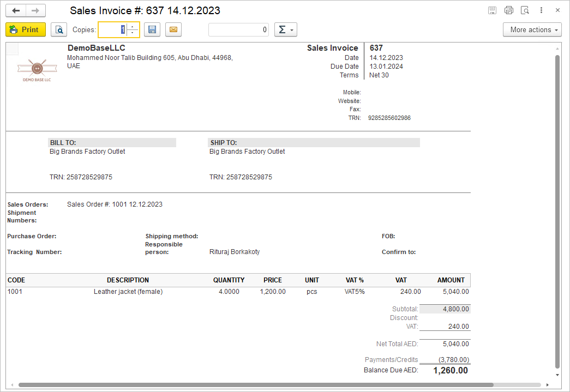This screenshot has height=392, width=570.
Task: Click the gray save icon in title bar
Action: pyautogui.click(x=493, y=10)
